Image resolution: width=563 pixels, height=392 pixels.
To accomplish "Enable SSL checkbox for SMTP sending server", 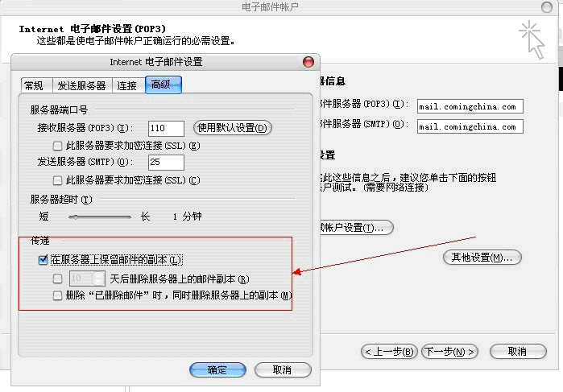I will pyautogui.click(x=57, y=180).
